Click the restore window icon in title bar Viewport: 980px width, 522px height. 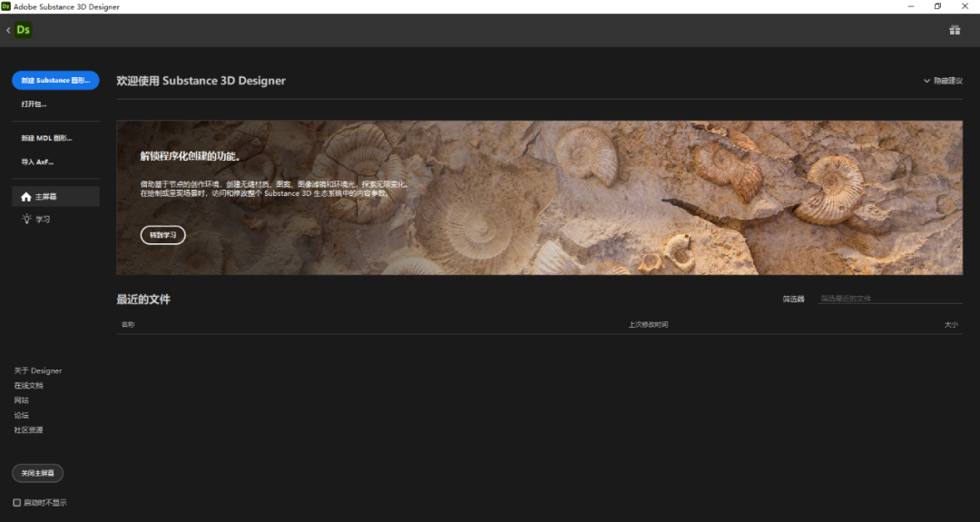point(937,6)
